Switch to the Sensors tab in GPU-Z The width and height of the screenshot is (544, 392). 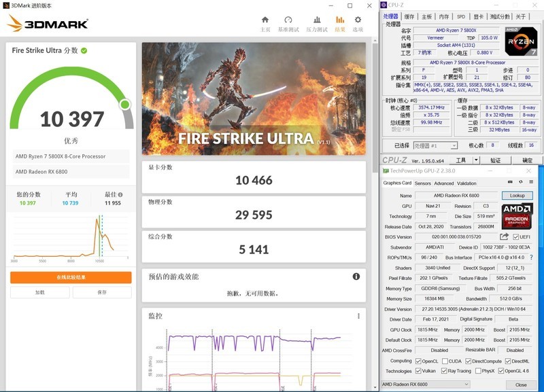click(422, 183)
